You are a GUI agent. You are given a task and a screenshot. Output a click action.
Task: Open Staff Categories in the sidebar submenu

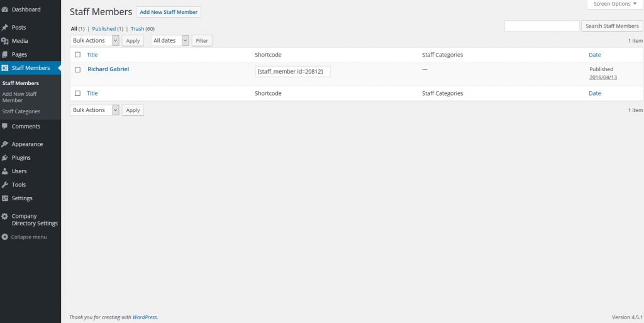pyautogui.click(x=21, y=111)
